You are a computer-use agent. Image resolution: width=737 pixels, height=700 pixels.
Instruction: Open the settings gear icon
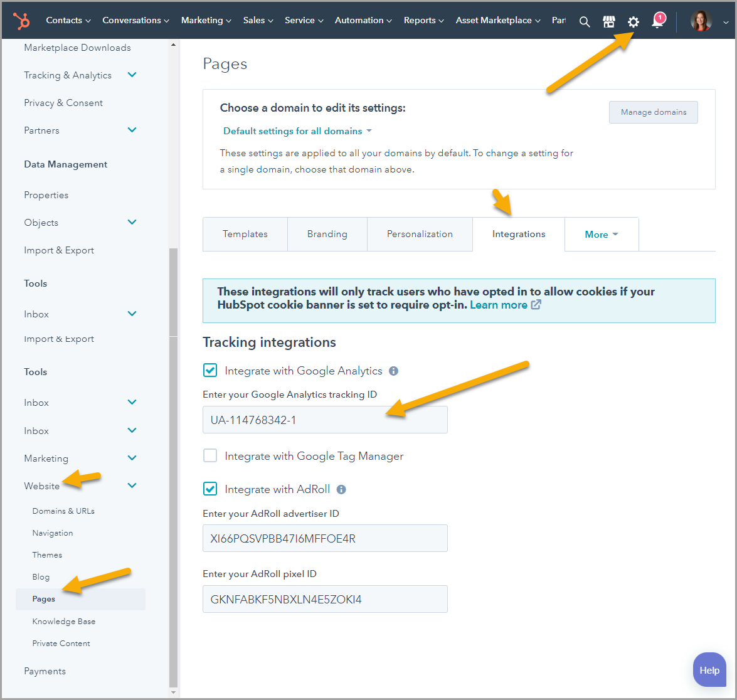633,21
